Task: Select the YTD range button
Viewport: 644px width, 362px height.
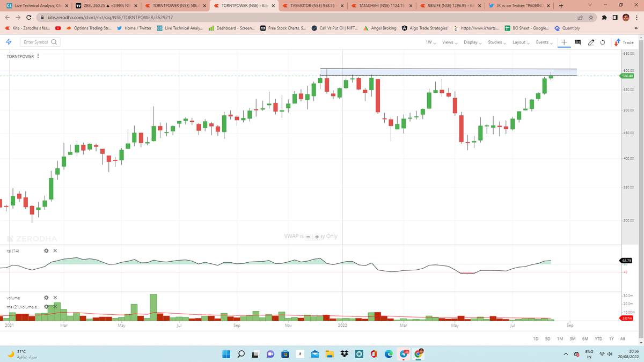Action: 598,338
